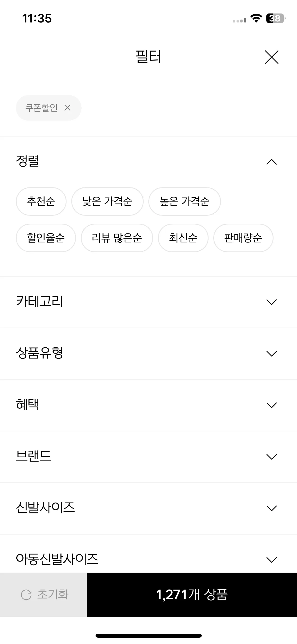Viewport: 297px width, 644px height.
Task: Expand 아동신발사이즈 chevron arrow
Action: (x=271, y=560)
